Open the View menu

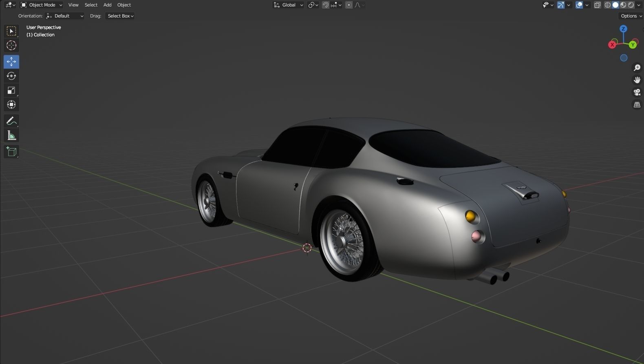(x=73, y=5)
